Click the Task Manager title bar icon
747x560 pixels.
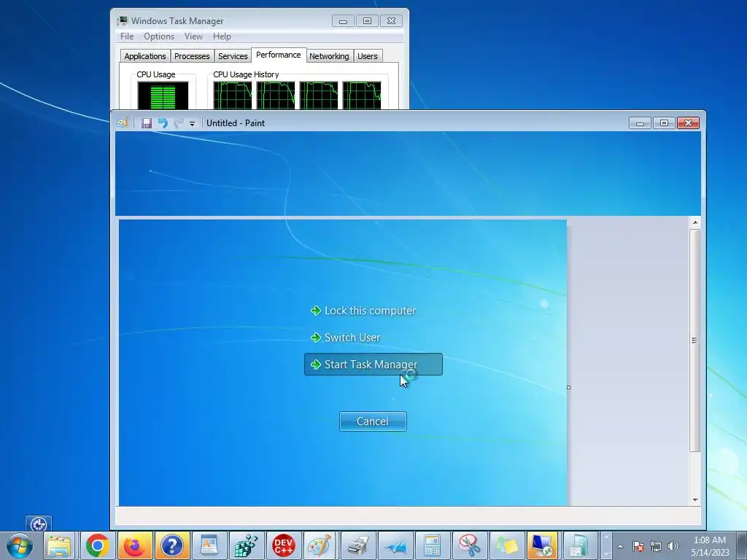click(x=123, y=20)
